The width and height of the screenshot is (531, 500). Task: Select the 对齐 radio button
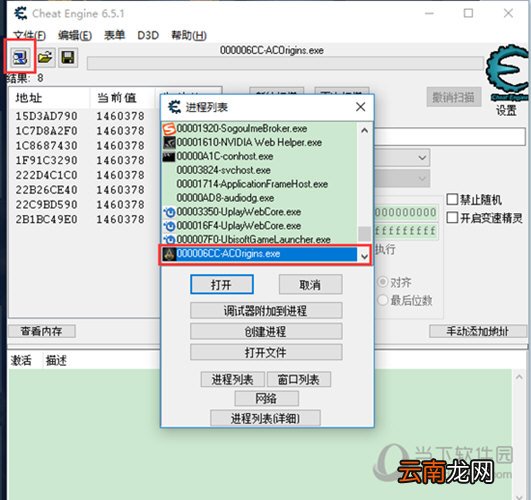click(x=383, y=282)
